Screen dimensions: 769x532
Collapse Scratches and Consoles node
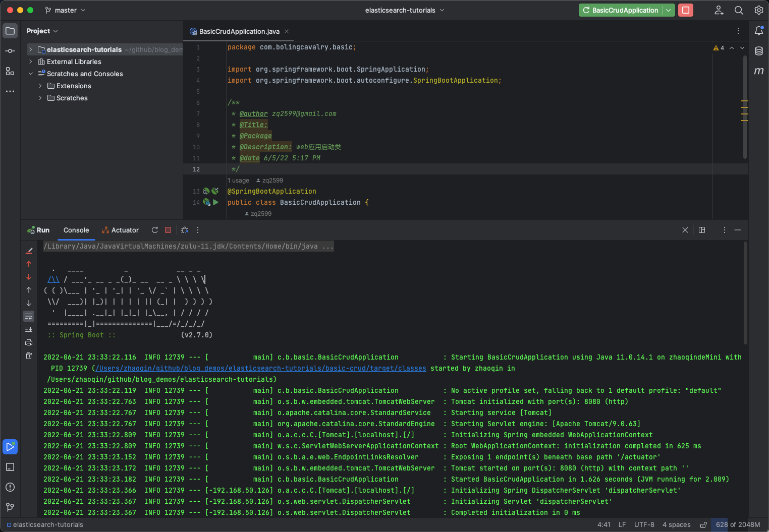coord(31,74)
